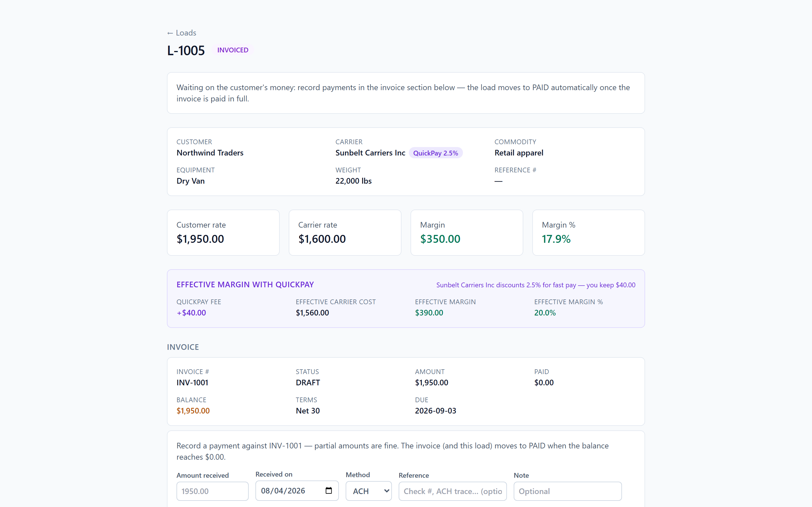Click the due date 2026-09-03
812x507 pixels.
click(436, 411)
